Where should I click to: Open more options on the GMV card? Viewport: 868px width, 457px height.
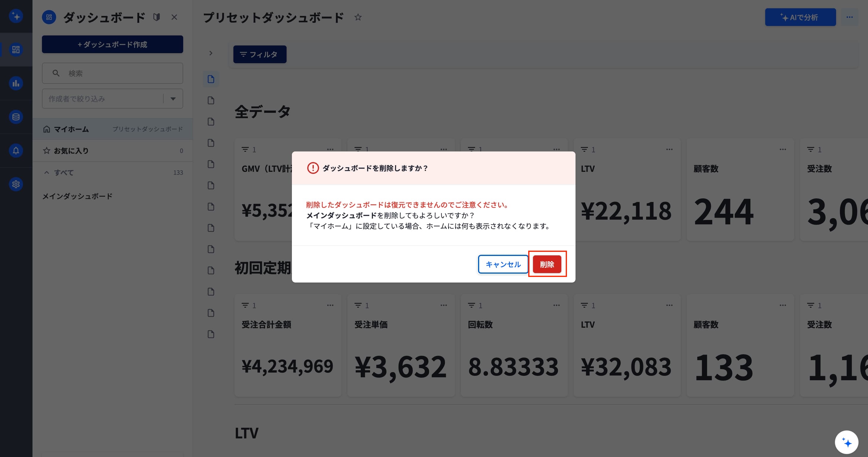click(x=330, y=149)
